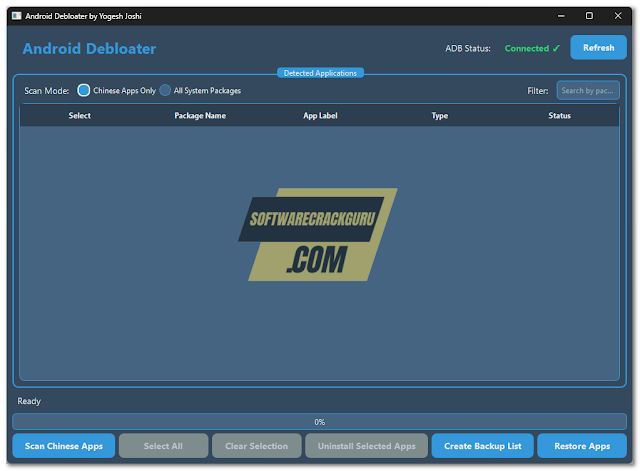640x471 pixels.
Task: Sort by the Type column header
Action: pyautogui.click(x=439, y=116)
